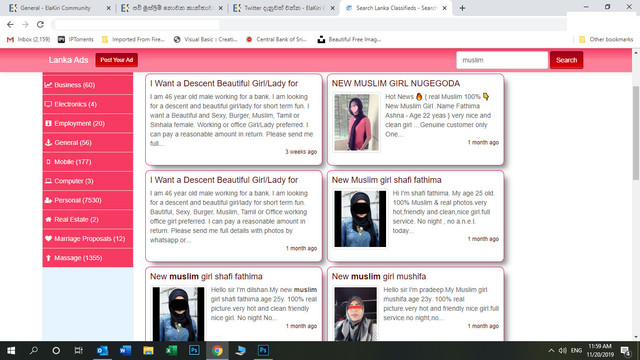
Task: Reload the current page
Action: pos(40,24)
